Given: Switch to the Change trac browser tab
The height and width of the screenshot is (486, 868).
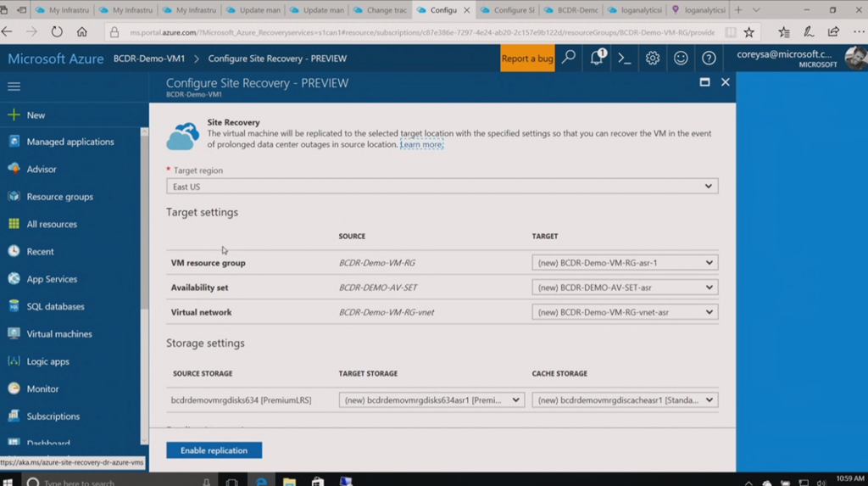Looking at the screenshot, I should tap(380, 10).
